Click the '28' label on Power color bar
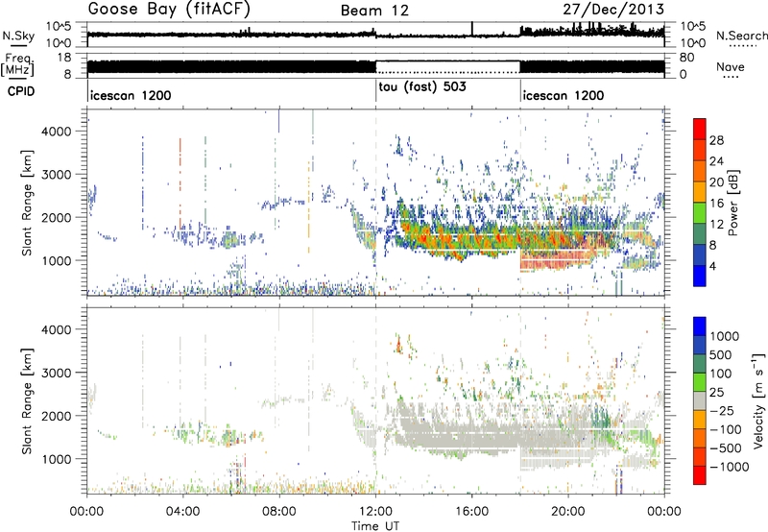The image size is (768, 532). pyautogui.click(x=716, y=140)
